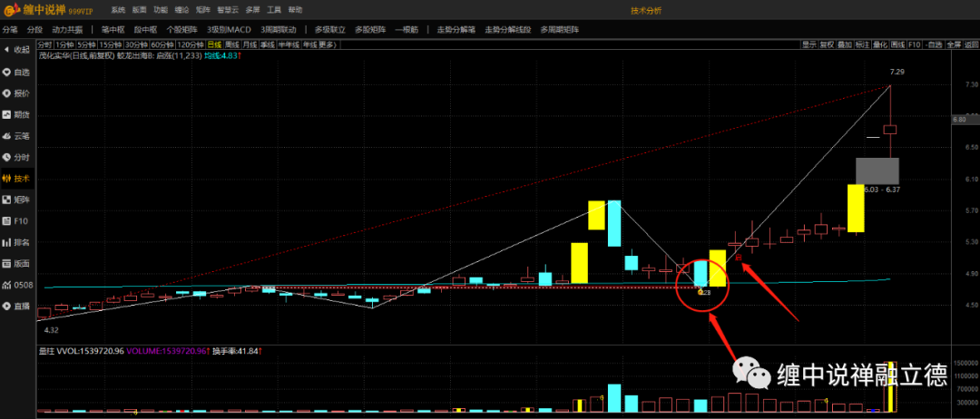Open 个股矩阵 view
Viewport: 980px width, 419px height.
(182, 30)
